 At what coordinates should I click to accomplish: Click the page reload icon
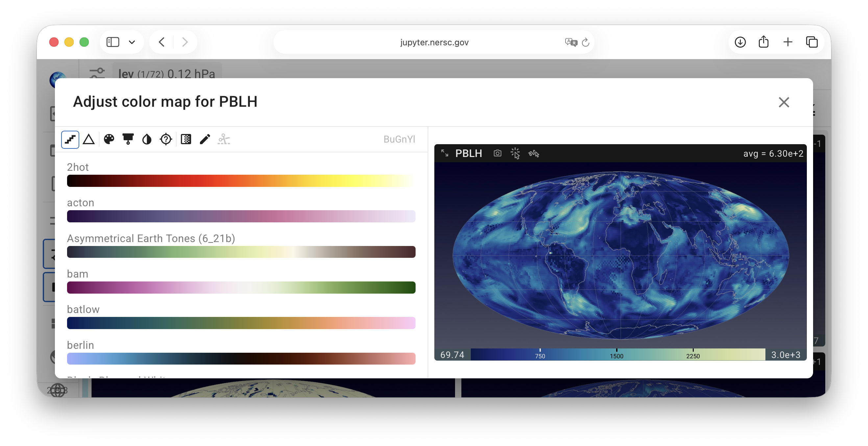point(586,42)
